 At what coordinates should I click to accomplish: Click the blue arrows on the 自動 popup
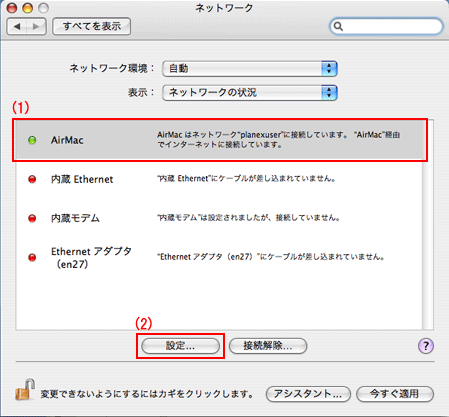click(x=329, y=69)
